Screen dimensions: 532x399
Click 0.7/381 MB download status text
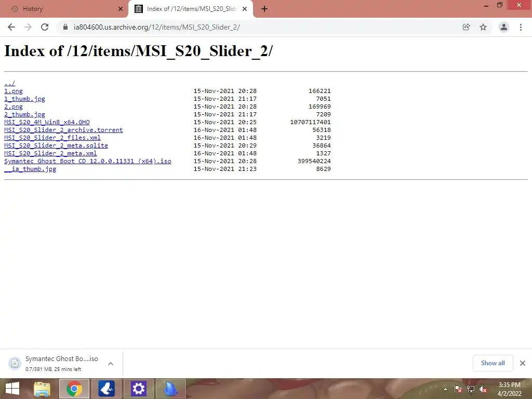pos(54,369)
